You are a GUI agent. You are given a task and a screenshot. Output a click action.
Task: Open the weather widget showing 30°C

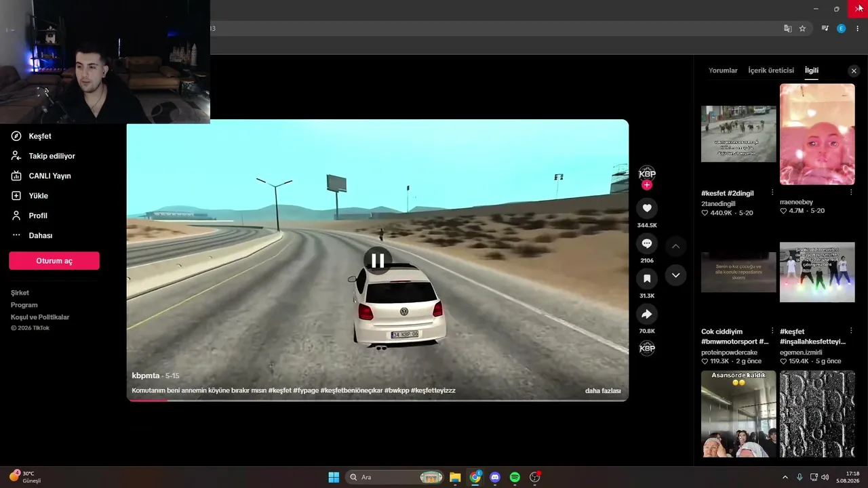(26, 477)
